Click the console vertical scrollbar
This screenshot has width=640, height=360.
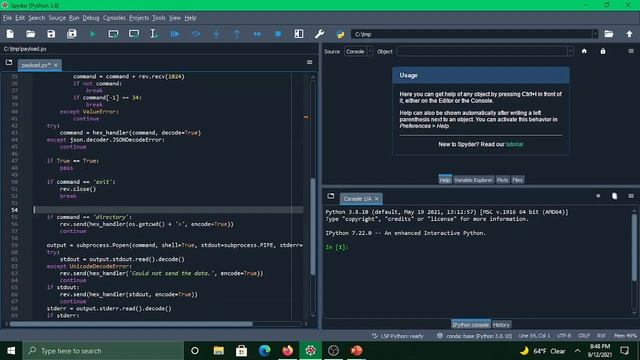(x=634, y=247)
